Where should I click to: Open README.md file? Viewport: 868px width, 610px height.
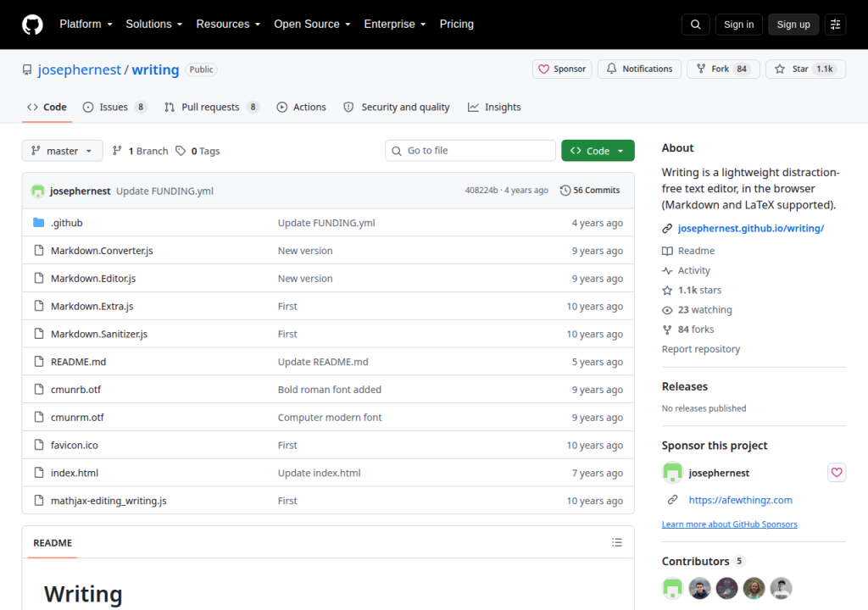click(x=78, y=362)
